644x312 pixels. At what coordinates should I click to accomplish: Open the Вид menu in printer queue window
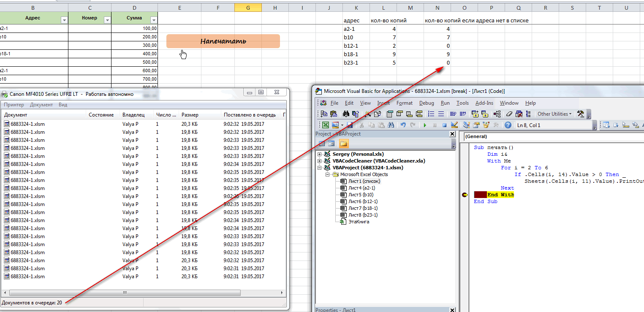click(x=63, y=105)
